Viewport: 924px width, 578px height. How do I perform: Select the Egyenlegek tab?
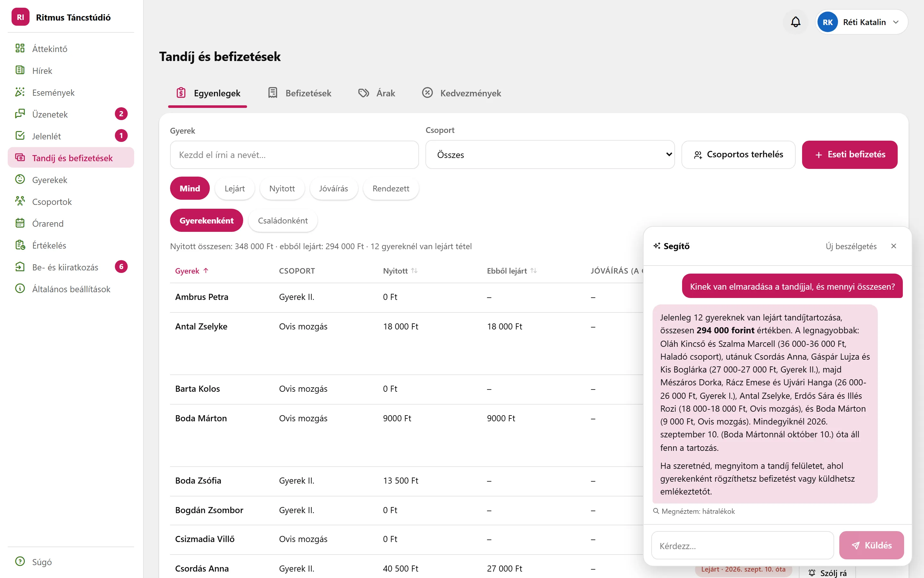(208, 93)
